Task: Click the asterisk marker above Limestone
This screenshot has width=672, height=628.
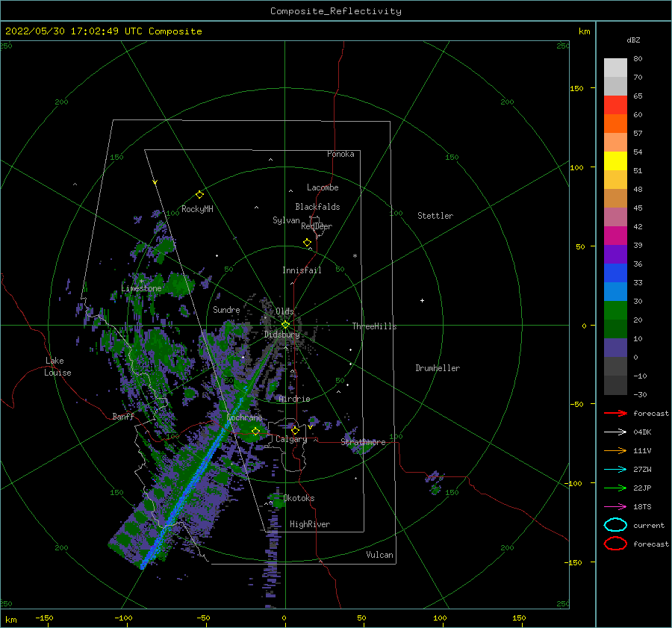Action: [141, 282]
